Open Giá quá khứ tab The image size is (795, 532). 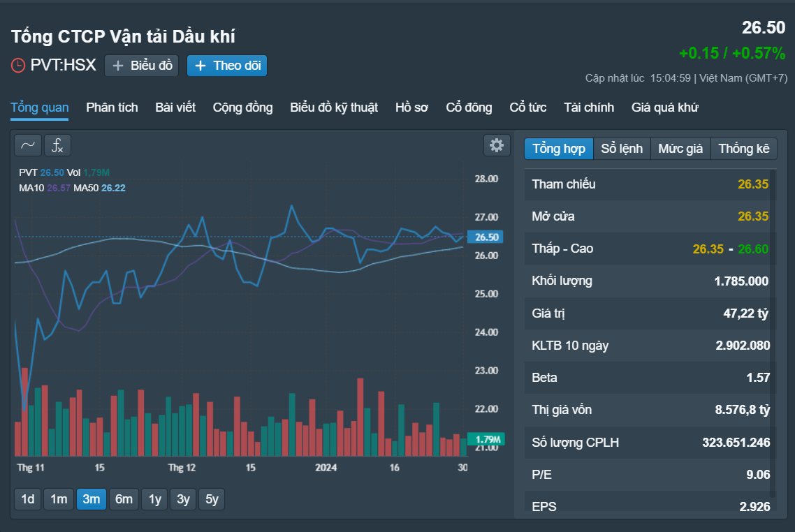pos(664,108)
